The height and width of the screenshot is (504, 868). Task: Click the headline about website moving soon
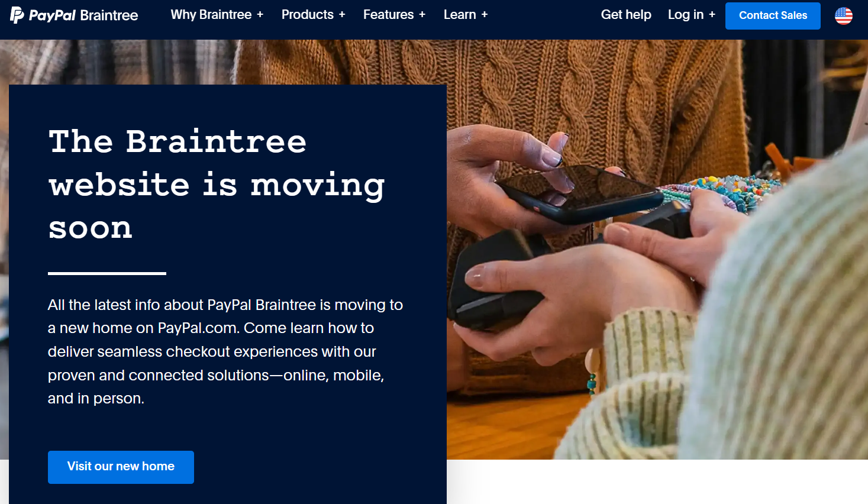(217, 185)
